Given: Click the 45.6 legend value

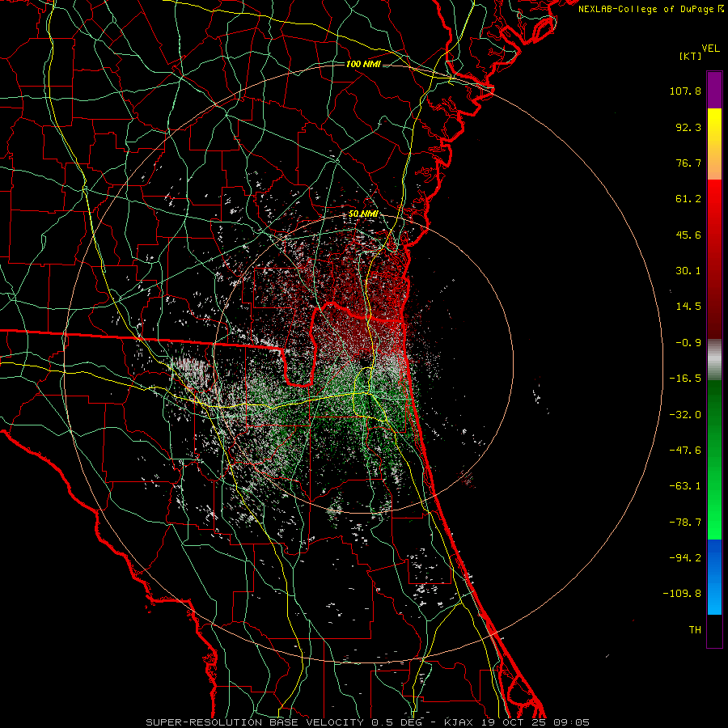Looking at the screenshot, I should tap(688, 235).
